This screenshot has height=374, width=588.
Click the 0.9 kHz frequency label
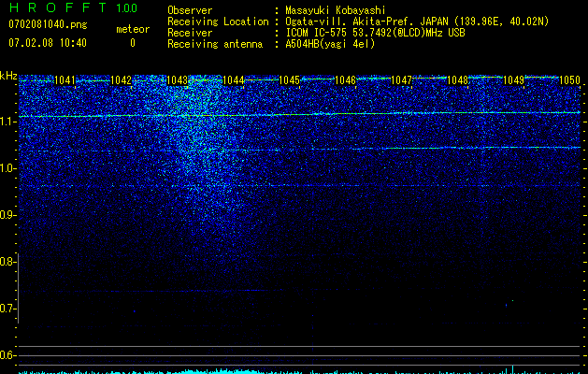tap(7, 215)
